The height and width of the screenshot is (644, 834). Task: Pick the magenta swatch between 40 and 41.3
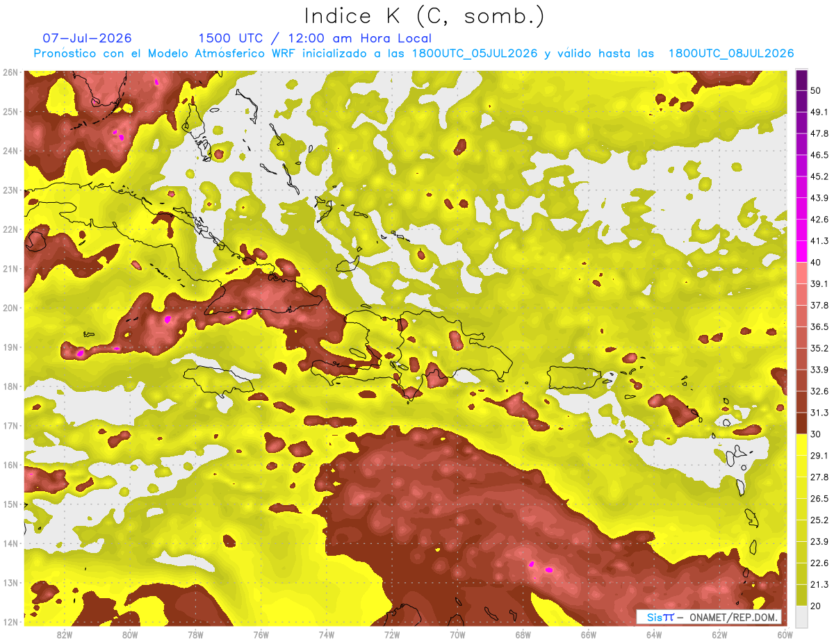tap(802, 251)
